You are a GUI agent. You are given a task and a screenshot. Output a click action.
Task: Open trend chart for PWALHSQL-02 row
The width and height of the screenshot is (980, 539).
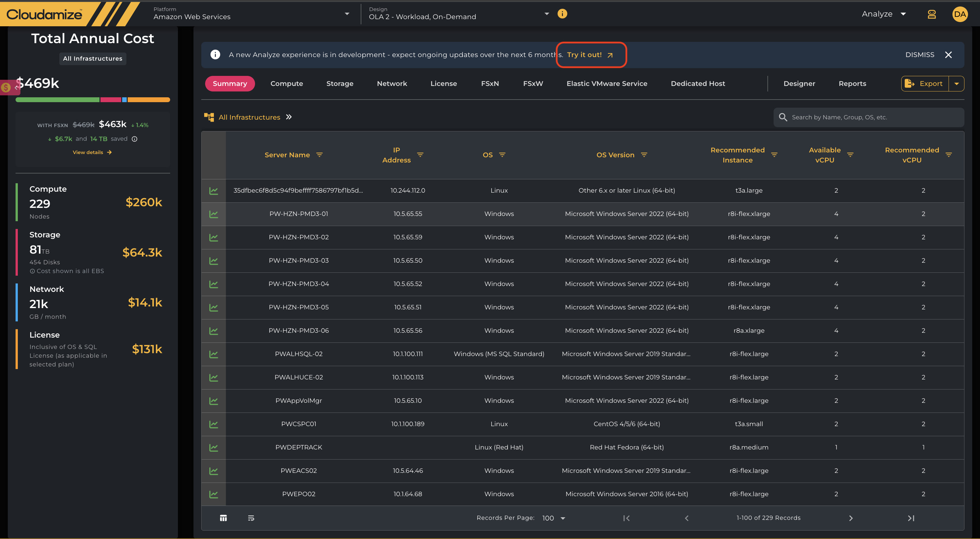pos(214,354)
